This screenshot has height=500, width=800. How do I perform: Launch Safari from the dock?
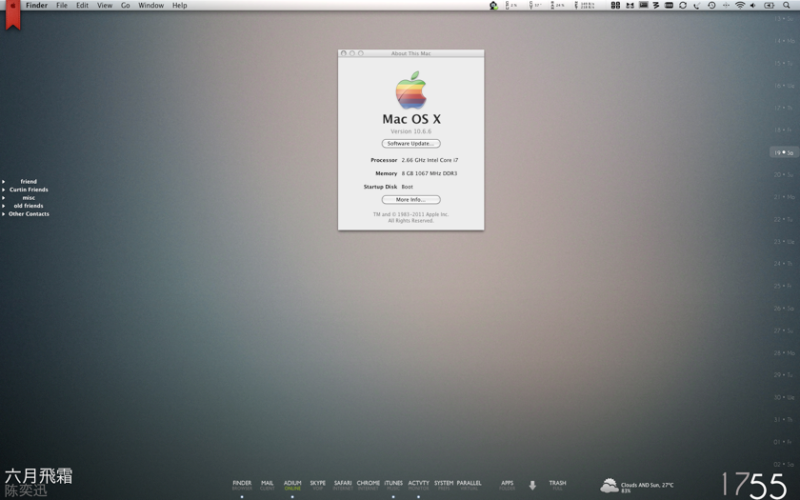coord(343,484)
